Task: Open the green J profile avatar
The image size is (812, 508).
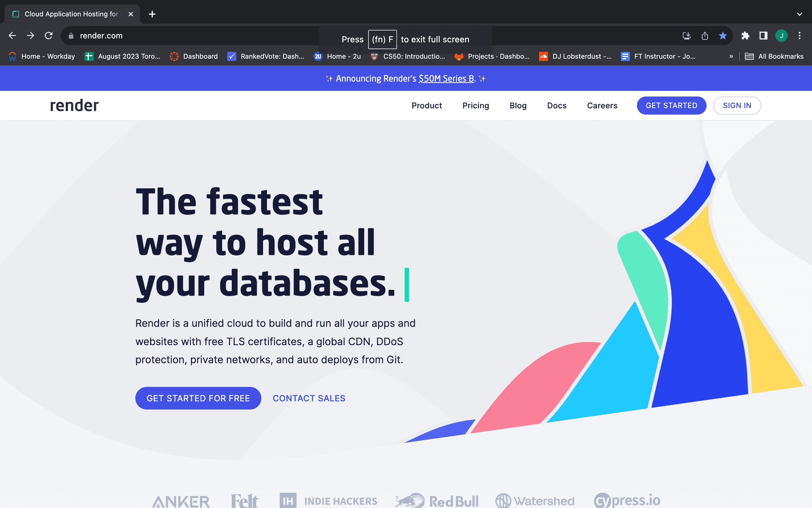Action: pyautogui.click(x=781, y=36)
